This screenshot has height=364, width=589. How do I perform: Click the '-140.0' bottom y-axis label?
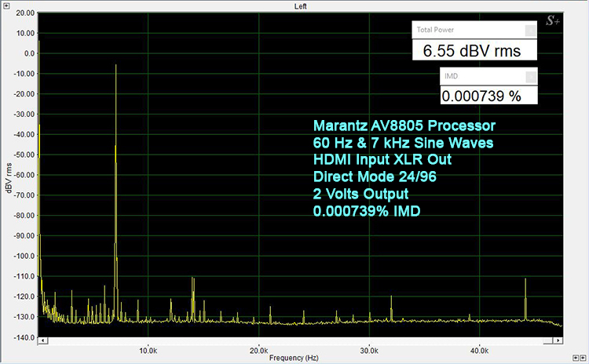pyautogui.click(x=24, y=337)
